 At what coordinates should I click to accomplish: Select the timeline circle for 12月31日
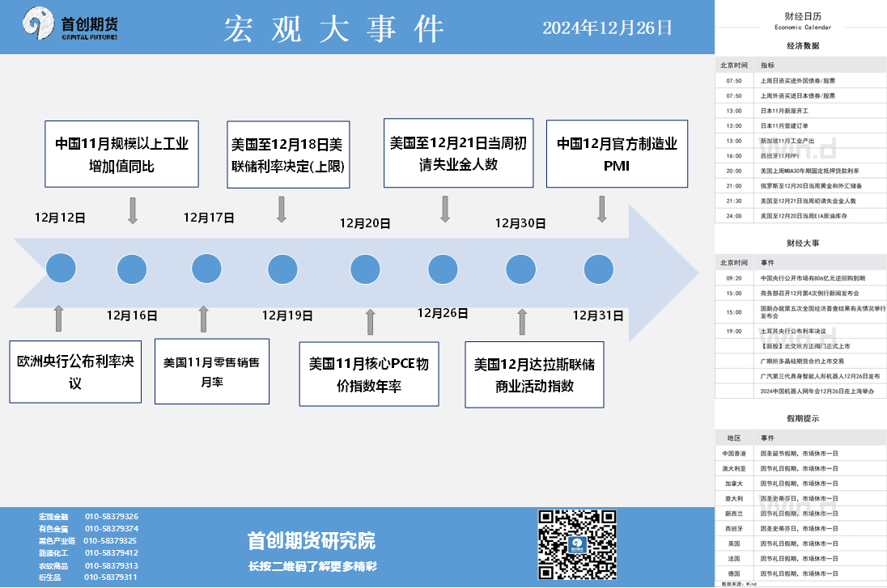coord(599,269)
